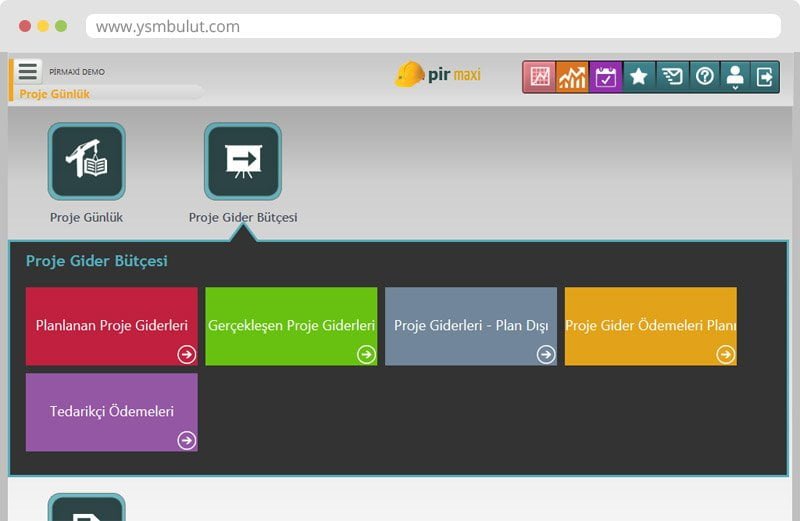Click the logout exit icon
The width and height of the screenshot is (800, 521).
[x=765, y=77]
